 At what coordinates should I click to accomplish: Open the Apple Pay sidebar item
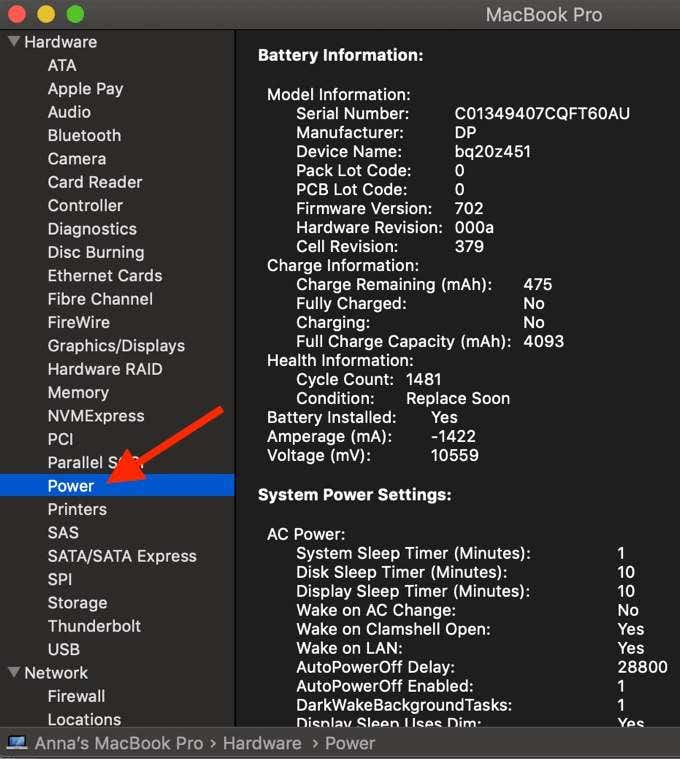[x=85, y=89]
